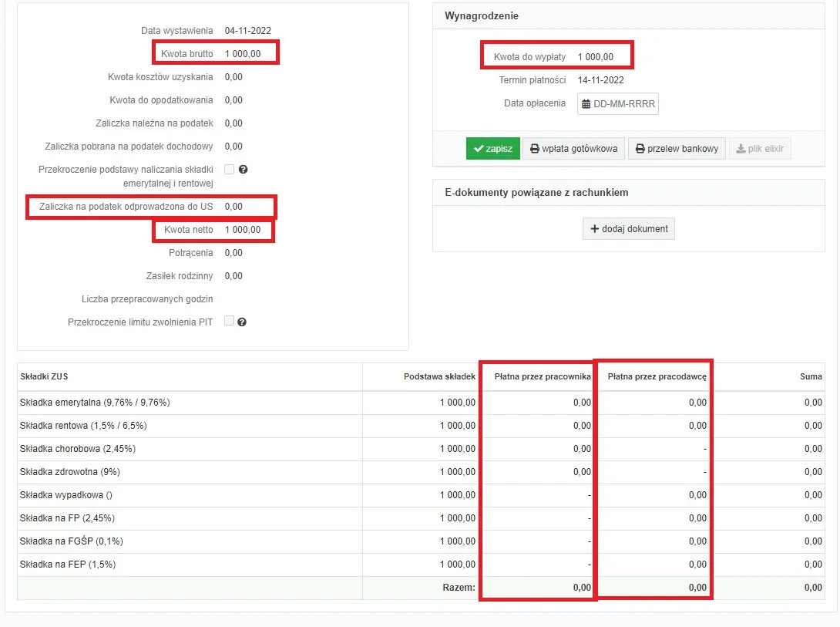Select the Składka zdrowotna (9%) row
Image resolution: width=840 pixels, height=627 pixels.
click(69, 472)
